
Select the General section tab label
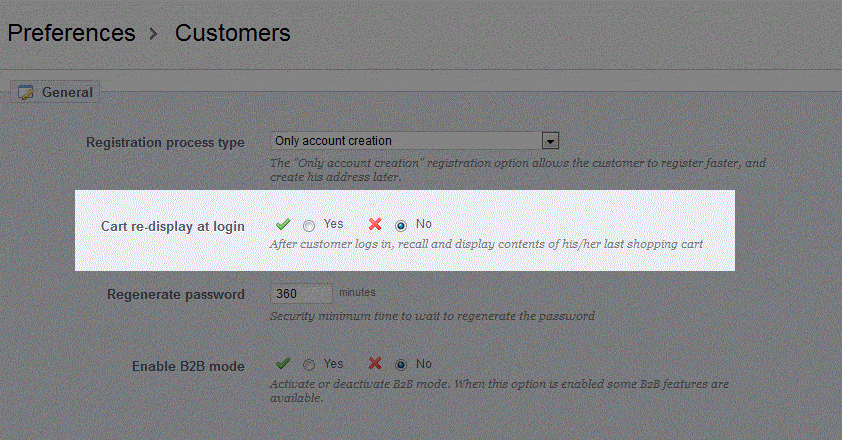67,93
